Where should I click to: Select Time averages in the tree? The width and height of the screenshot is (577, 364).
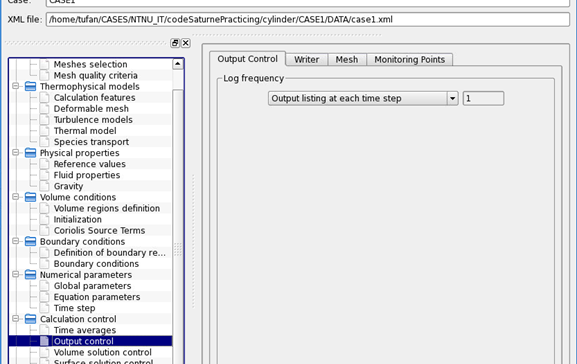[85, 330]
